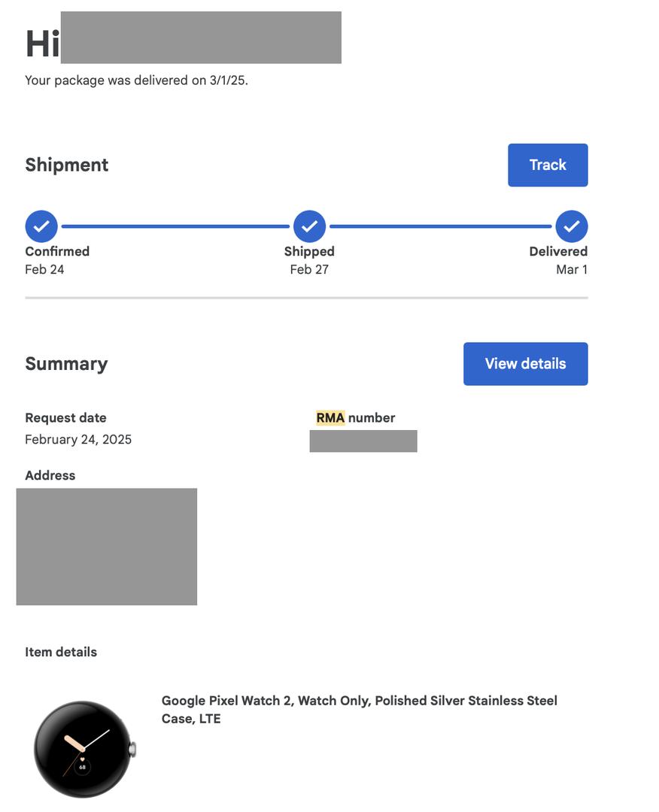Click the Mar 1 delivered date
This screenshot has width=659, height=812.
click(x=572, y=270)
